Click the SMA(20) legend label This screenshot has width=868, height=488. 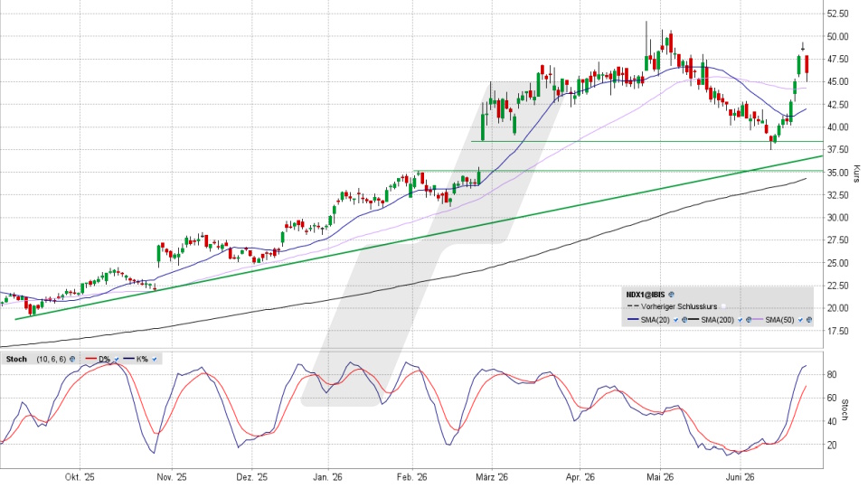coord(655,320)
